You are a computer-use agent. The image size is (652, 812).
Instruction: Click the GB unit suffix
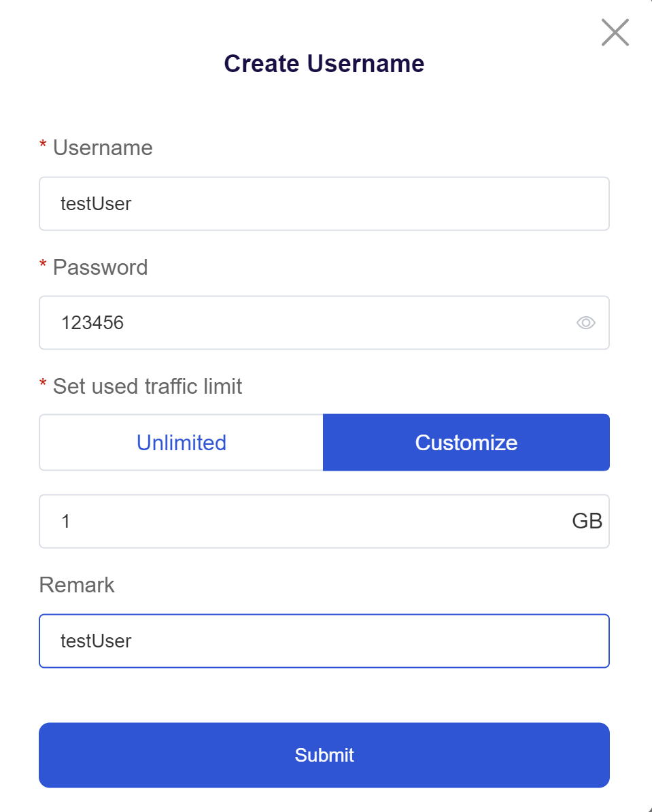(587, 521)
